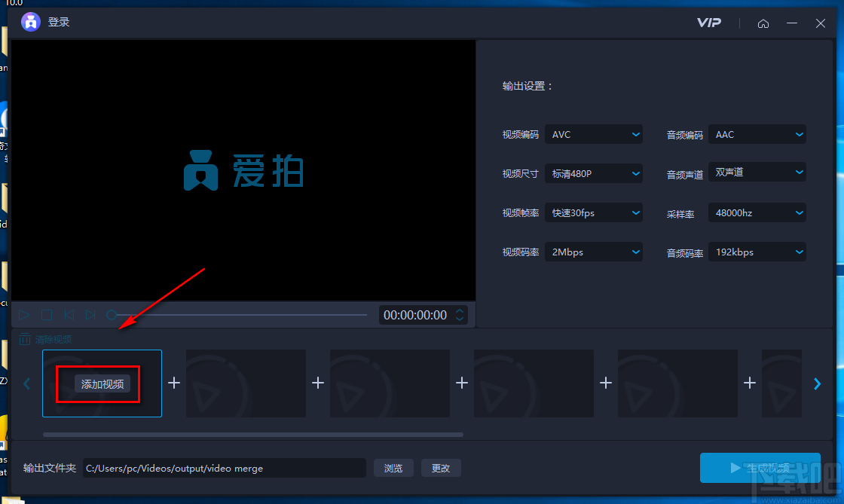The height and width of the screenshot is (504, 844).
Task: Select the third empty video slot
Action: click(x=390, y=383)
